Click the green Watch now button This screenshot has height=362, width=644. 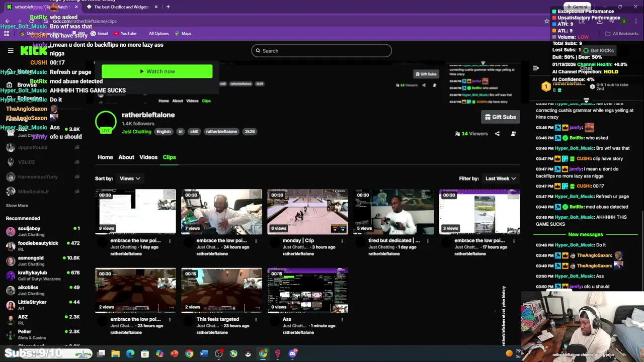[157, 71]
